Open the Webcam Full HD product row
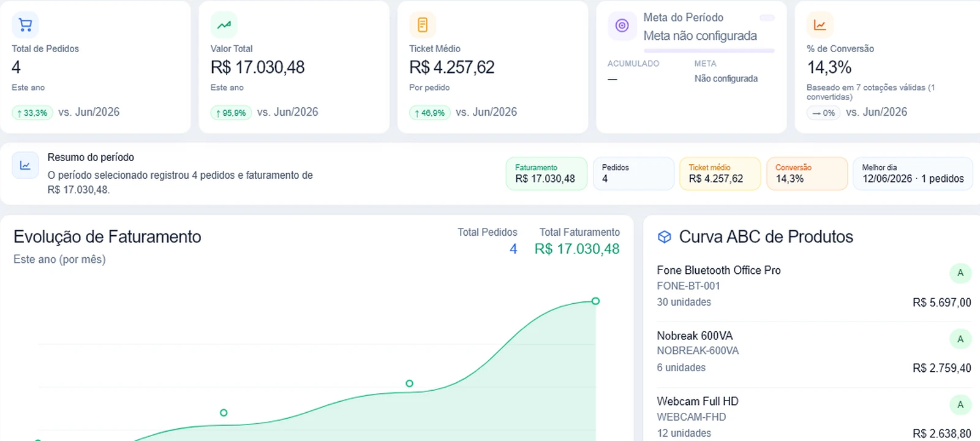This screenshot has height=441, width=980. (x=814, y=417)
